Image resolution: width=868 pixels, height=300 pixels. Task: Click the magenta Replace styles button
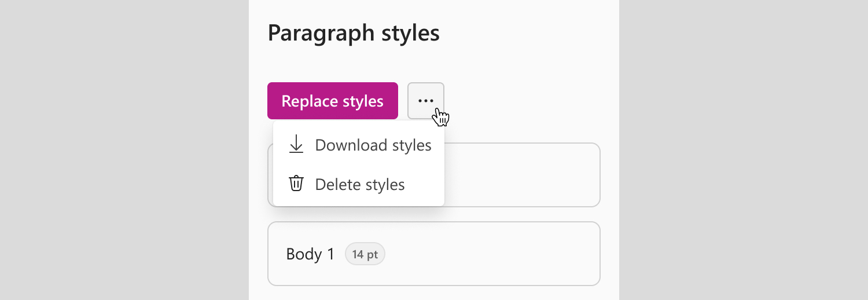[x=333, y=101]
